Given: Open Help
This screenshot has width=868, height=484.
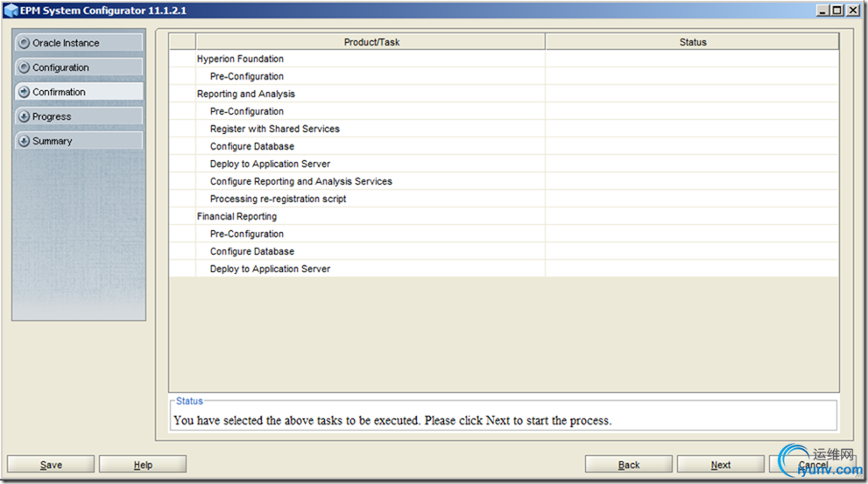Looking at the screenshot, I should (x=143, y=465).
